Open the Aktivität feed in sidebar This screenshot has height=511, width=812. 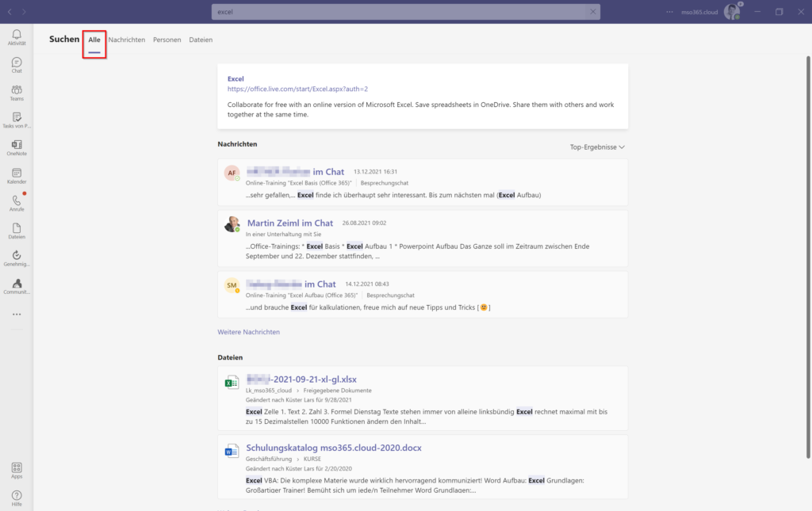tap(17, 37)
